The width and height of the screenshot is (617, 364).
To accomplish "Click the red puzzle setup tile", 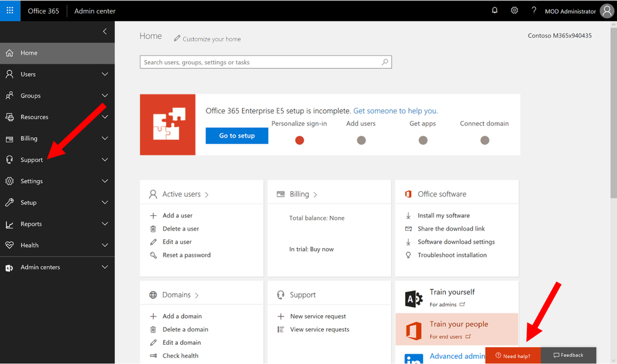I will pos(167,125).
